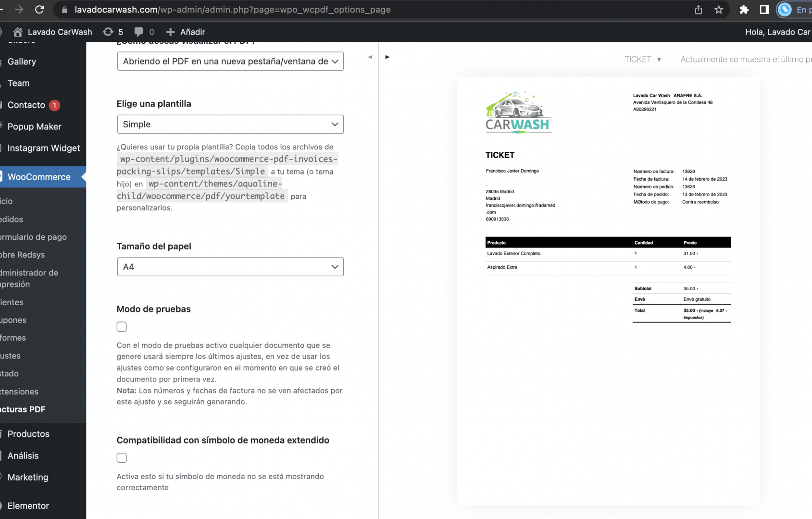
Task: Open the Facturas PDF submenu item
Action: (23, 409)
